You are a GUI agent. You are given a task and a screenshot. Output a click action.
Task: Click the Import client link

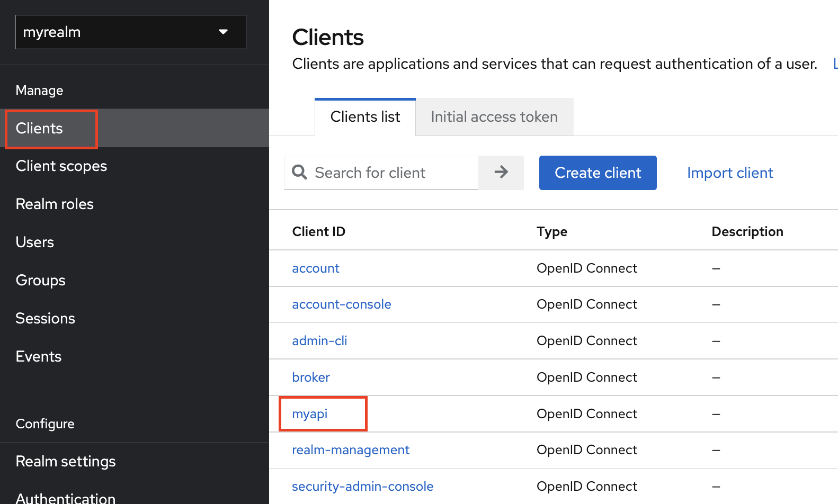729,173
